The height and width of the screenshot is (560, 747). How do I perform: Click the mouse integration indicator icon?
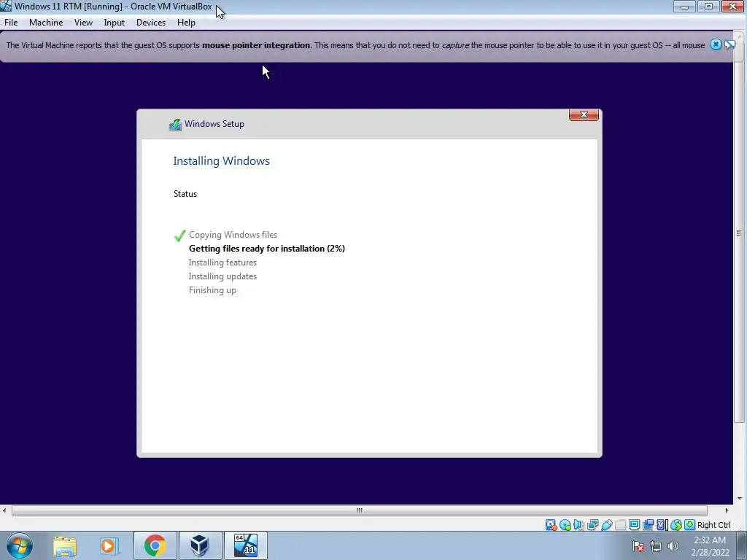coord(676,525)
